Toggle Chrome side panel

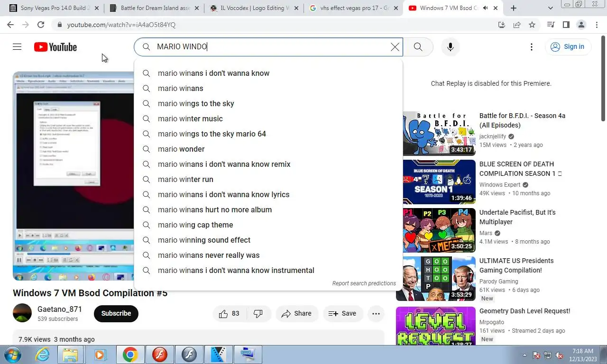coord(566,25)
